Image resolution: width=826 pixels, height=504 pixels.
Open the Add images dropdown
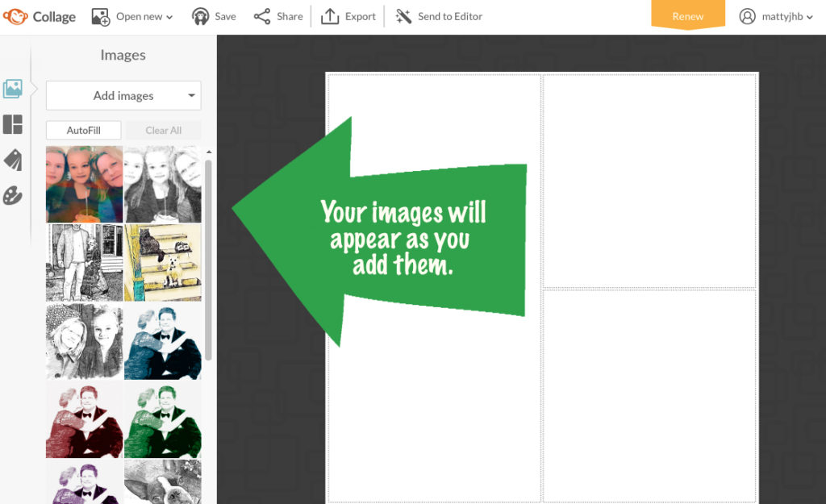tap(123, 95)
